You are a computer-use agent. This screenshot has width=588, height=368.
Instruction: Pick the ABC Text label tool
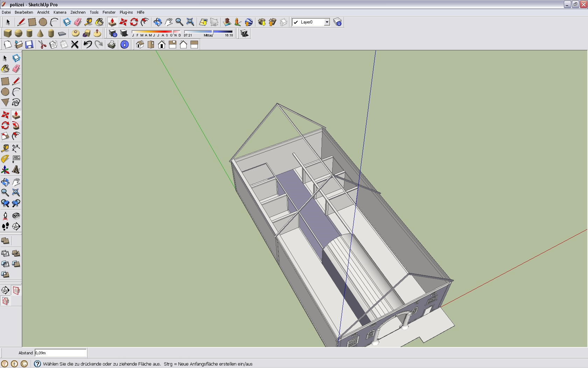tap(16, 159)
